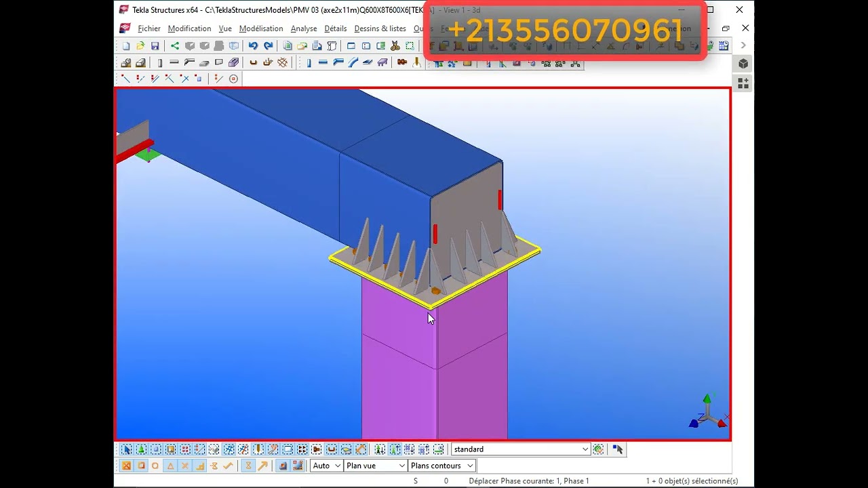Toggle the Snap to intersection points X switch
The image size is (868, 488).
(185, 466)
